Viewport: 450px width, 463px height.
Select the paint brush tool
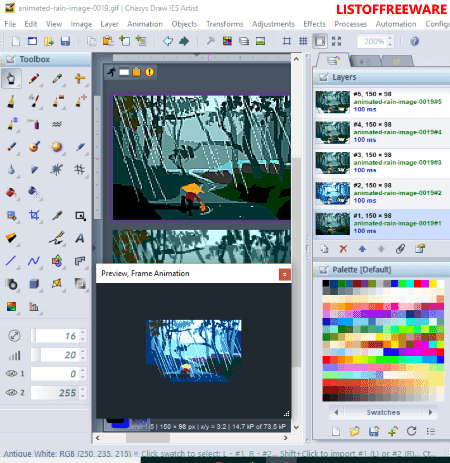tap(11, 101)
